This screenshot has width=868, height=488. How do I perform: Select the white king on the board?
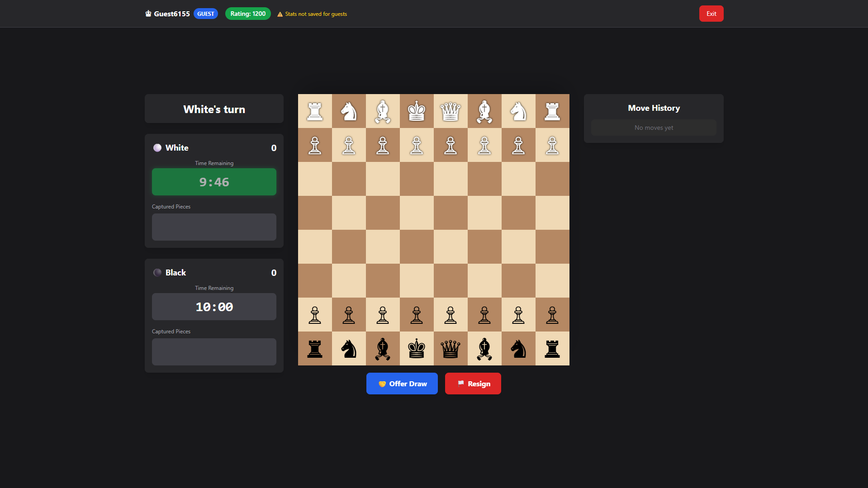click(x=417, y=111)
